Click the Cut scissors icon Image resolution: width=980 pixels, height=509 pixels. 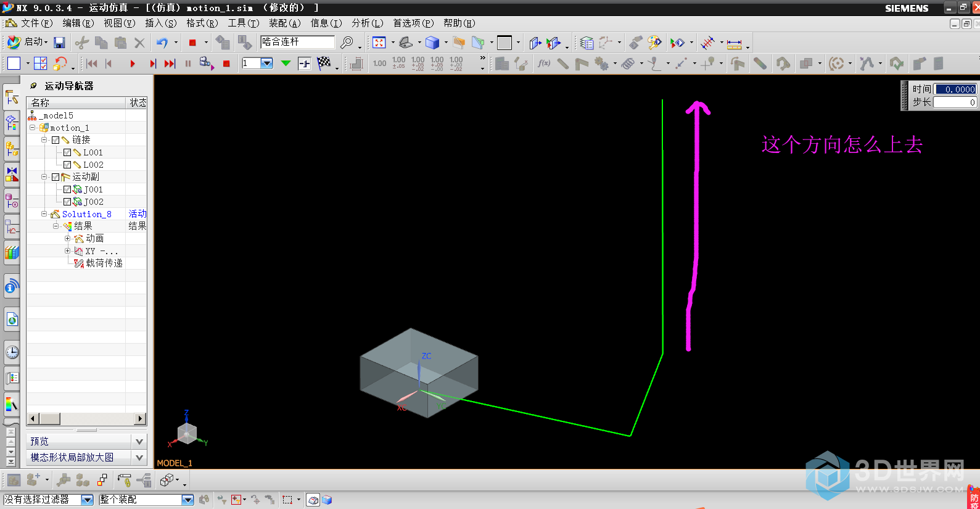coord(81,43)
